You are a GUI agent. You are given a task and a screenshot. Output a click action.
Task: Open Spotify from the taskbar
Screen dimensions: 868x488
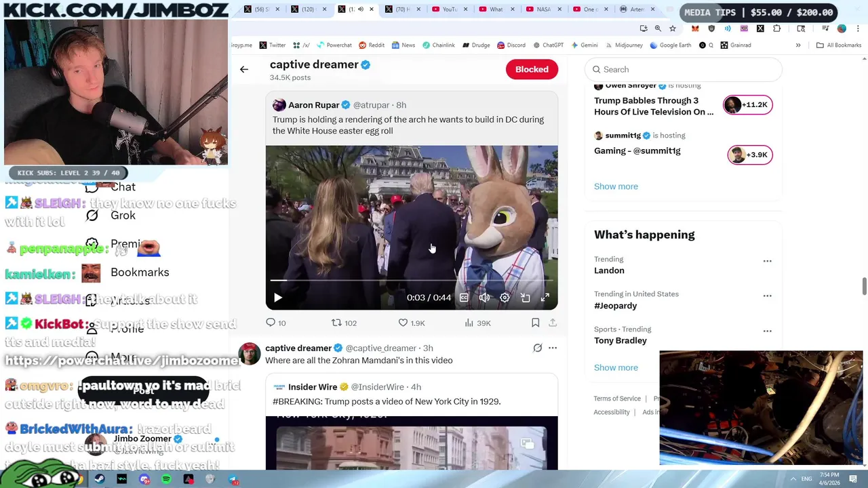point(166,479)
